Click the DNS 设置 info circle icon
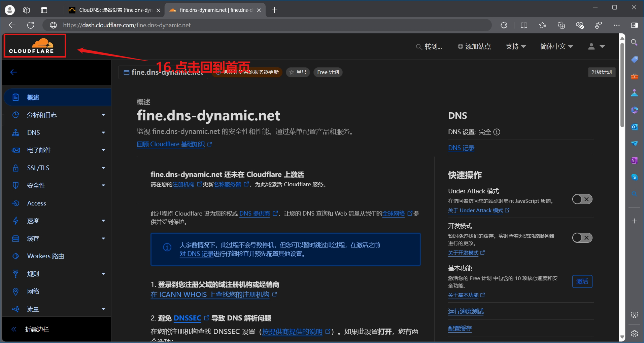Screen dimensions: 644x343 point(497,132)
